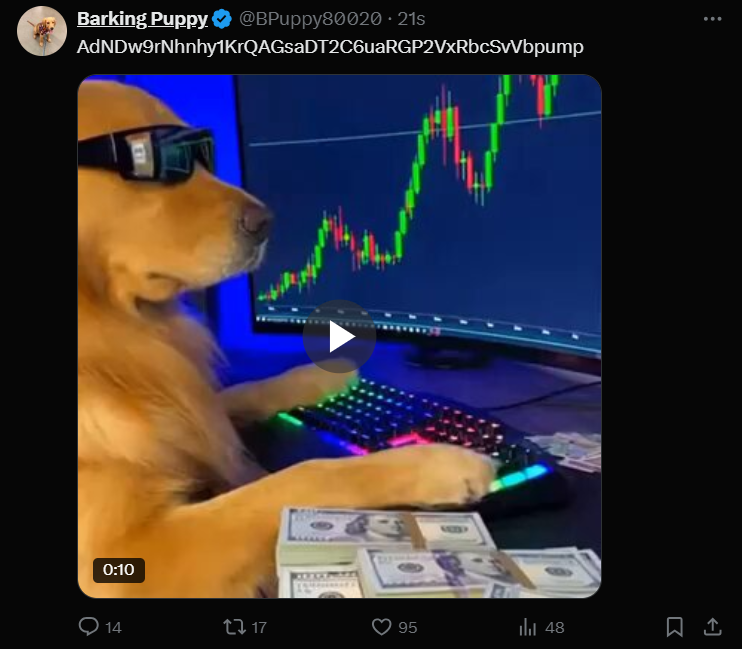Click the share upload arrow icon
742x649 pixels.
point(712,627)
